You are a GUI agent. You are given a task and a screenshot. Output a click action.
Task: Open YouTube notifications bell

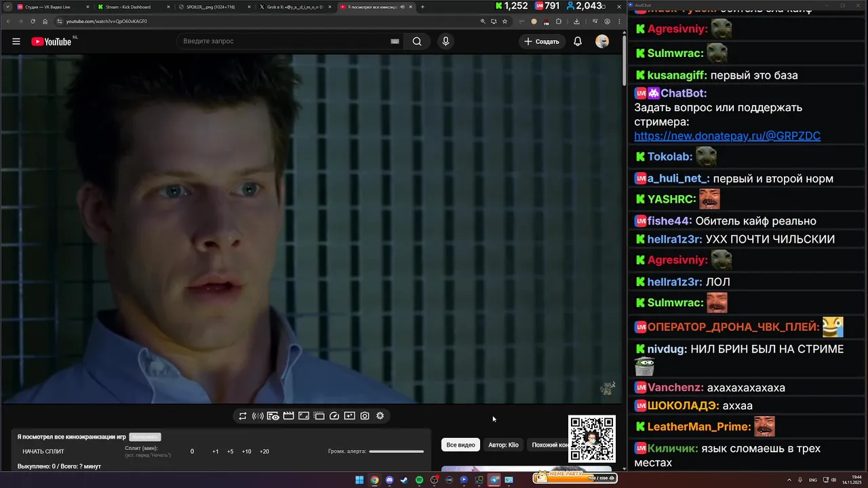click(578, 41)
